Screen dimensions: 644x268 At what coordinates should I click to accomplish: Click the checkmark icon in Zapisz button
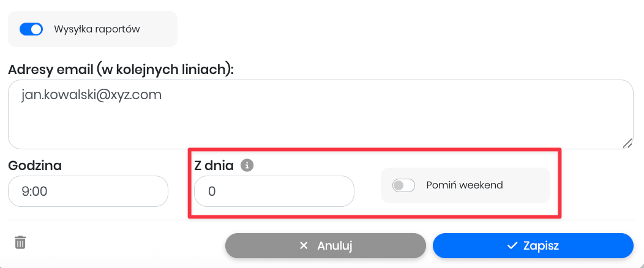(512, 246)
